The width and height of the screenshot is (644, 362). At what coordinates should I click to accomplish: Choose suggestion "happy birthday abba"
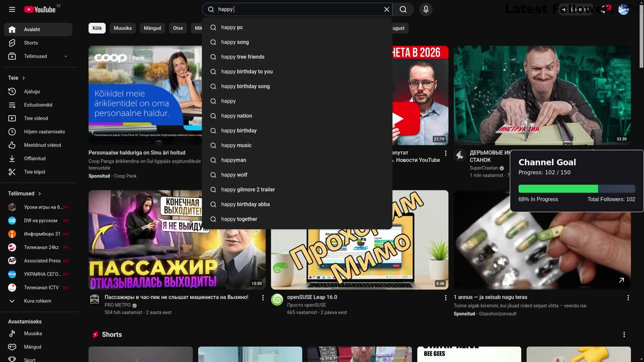point(297,205)
